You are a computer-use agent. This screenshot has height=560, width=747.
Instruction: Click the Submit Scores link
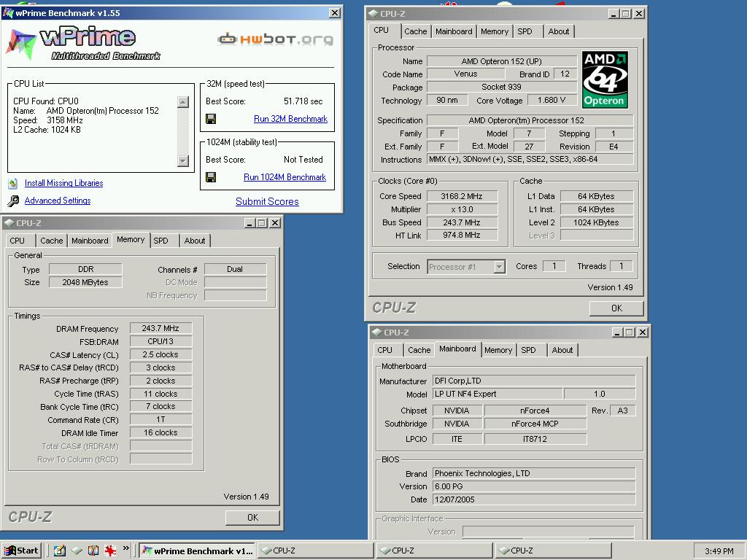(x=267, y=201)
